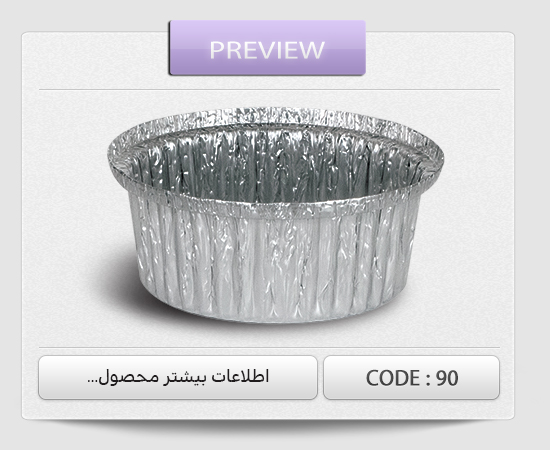Click the pleated side wall of container
Screen dimensions: 550x450
pyautogui.click(x=274, y=263)
